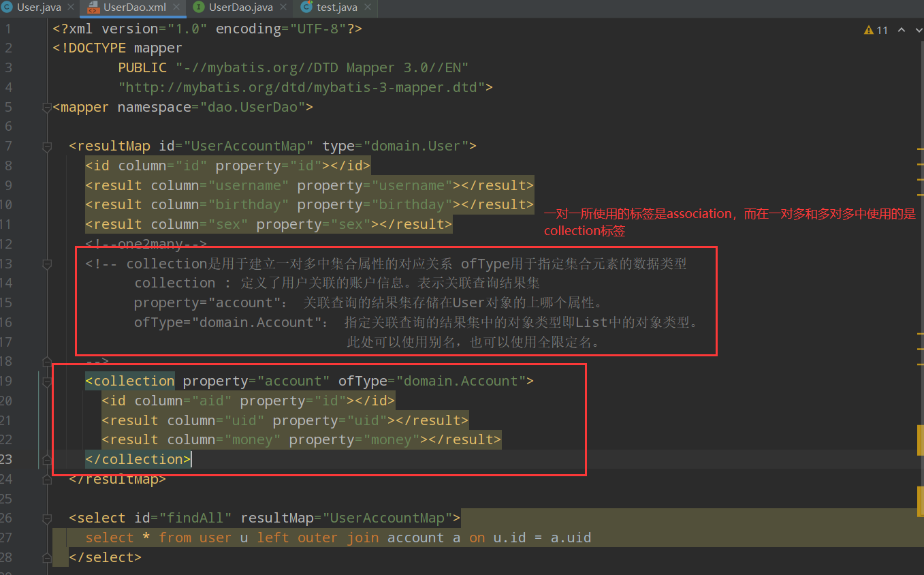Image resolution: width=924 pixels, height=575 pixels.
Task: Jump to previous highlighted problem arrow
Action: coord(901,30)
